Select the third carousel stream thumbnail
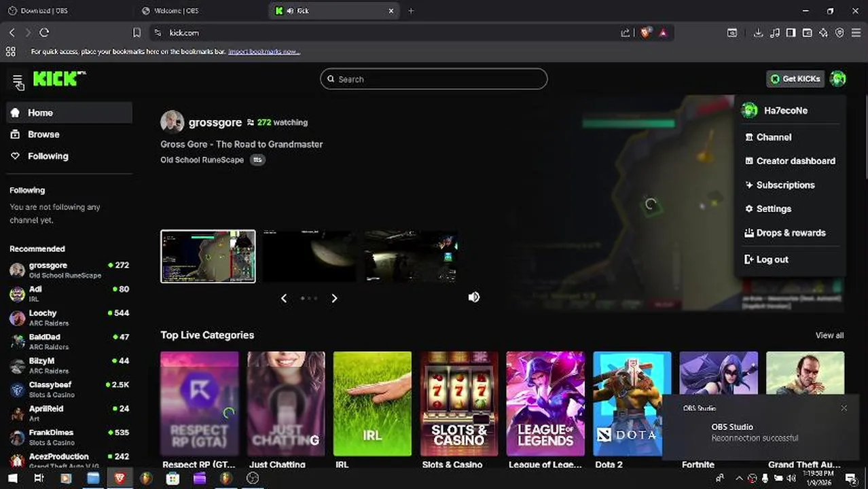 tap(411, 256)
